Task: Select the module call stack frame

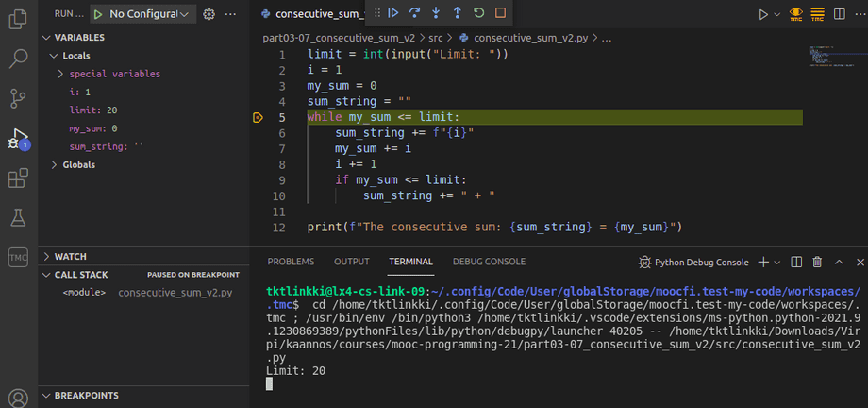Action: (x=83, y=293)
